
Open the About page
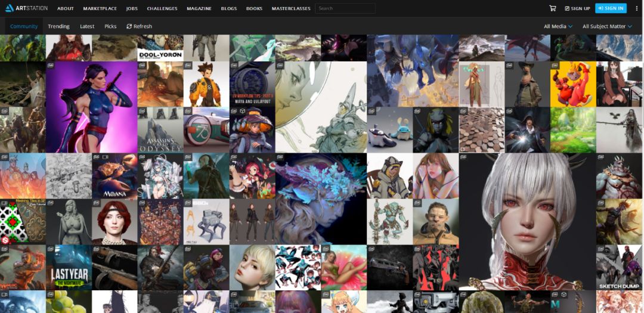pyautogui.click(x=66, y=8)
